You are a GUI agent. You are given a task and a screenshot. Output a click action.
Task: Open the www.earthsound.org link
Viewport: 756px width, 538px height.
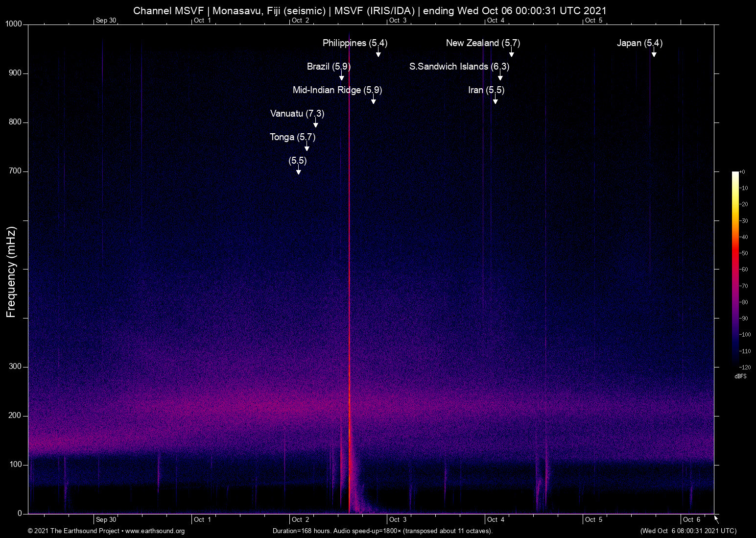tap(155, 531)
